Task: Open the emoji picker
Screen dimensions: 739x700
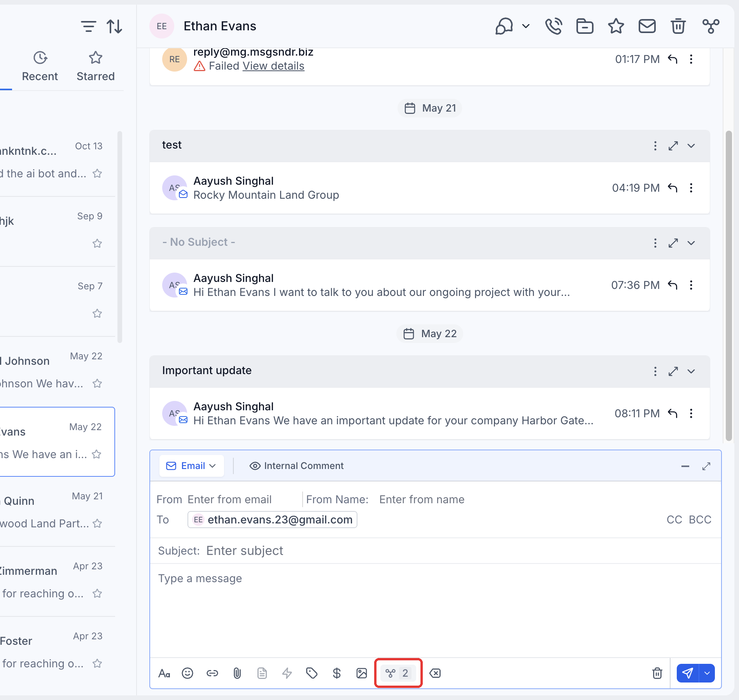Action: [x=187, y=673]
